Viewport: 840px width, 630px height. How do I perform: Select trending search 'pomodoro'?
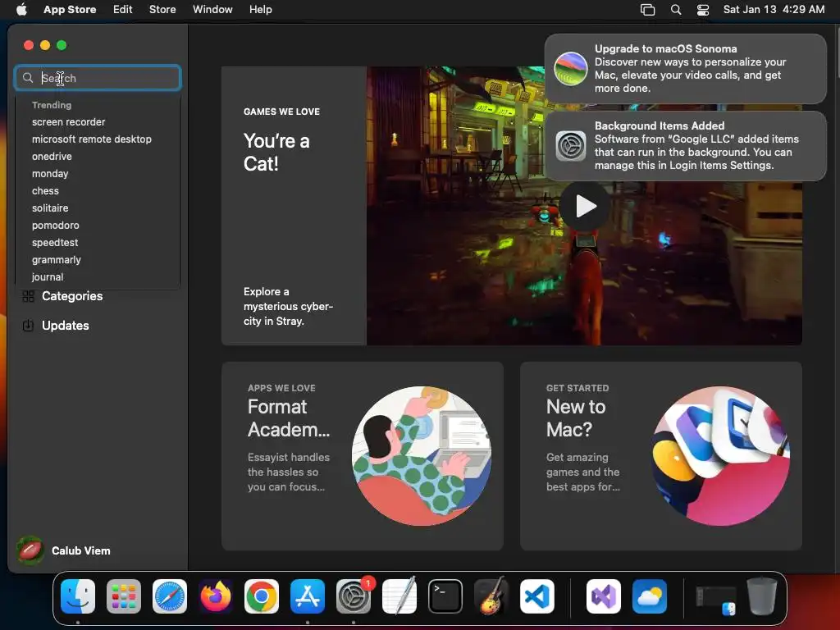(x=55, y=225)
